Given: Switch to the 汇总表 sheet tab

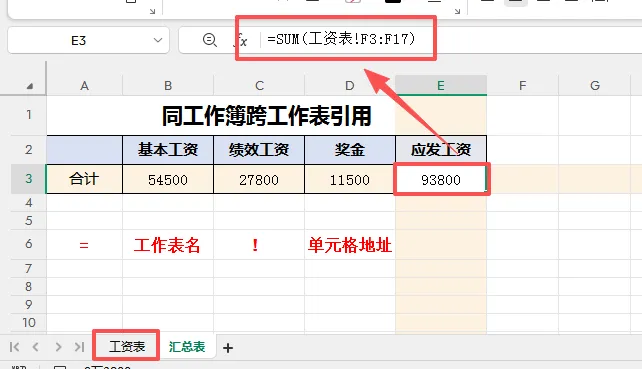Looking at the screenshot, I should (187, 347).
